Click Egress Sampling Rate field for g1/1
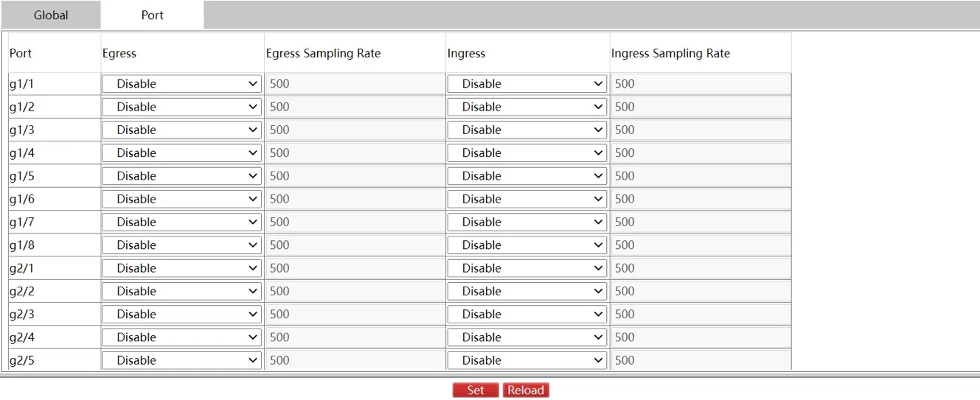Image resolution: width=980 pixels, height=400 pixels. 355,84
